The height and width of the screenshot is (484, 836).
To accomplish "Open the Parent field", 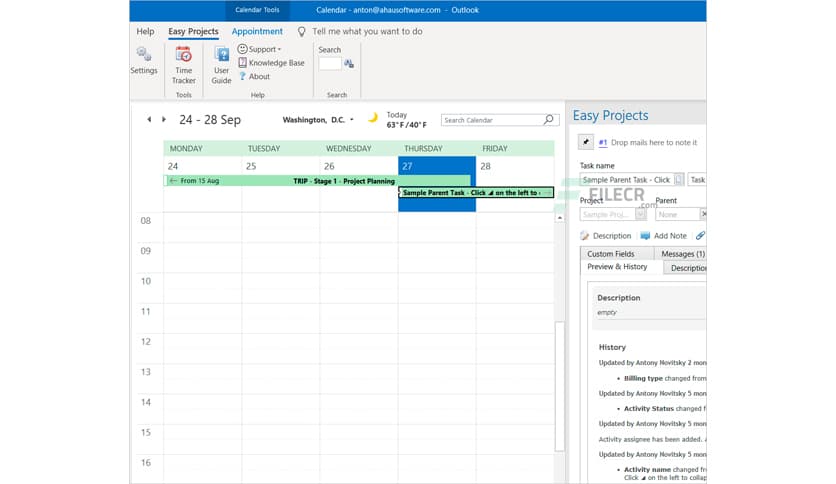I will 677,214.
